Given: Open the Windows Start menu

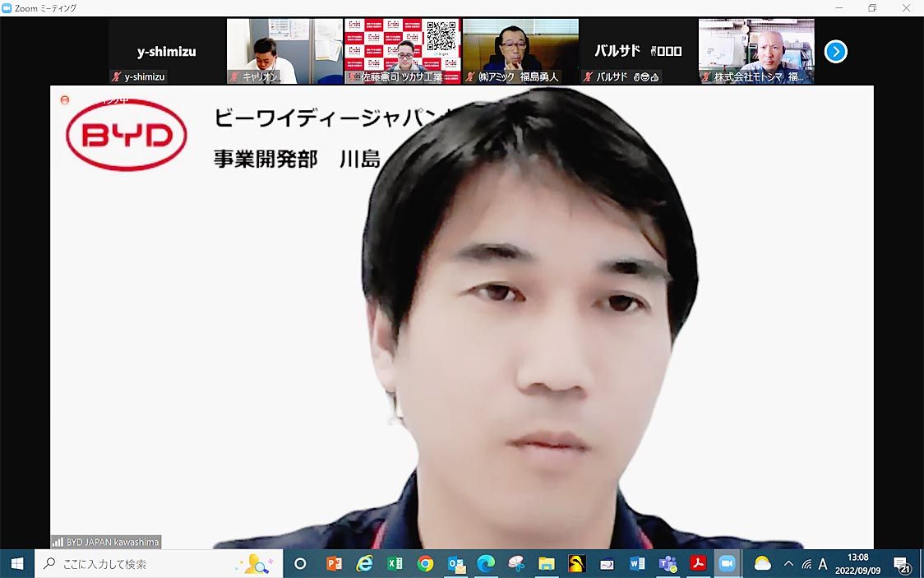Looking at the screenshot, I should click(x=16, y=564).
